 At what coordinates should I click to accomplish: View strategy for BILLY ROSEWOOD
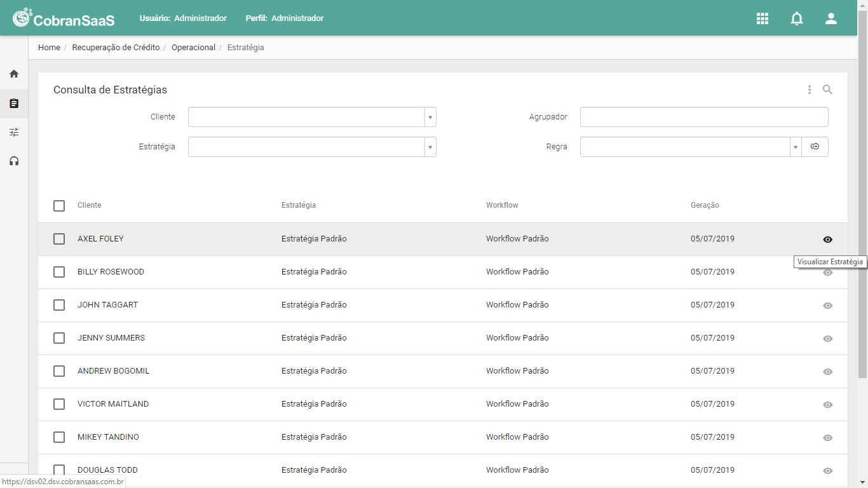(827, 273)
